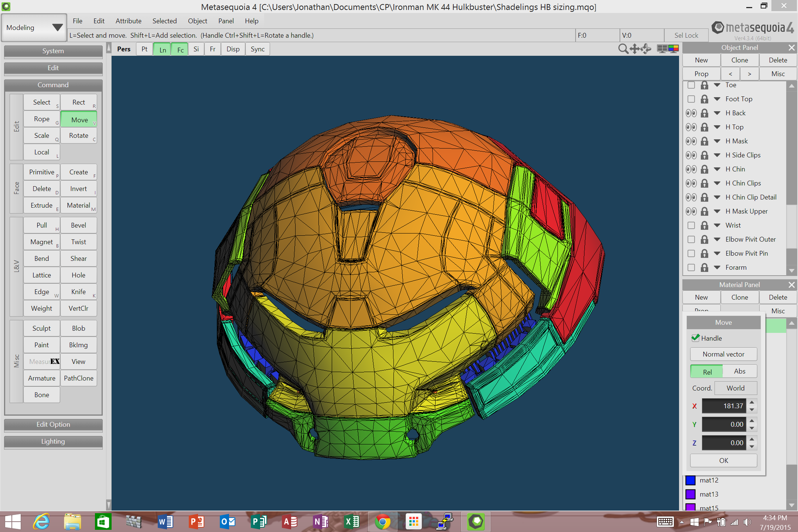Expand the System section

click(x=53, y=51)
